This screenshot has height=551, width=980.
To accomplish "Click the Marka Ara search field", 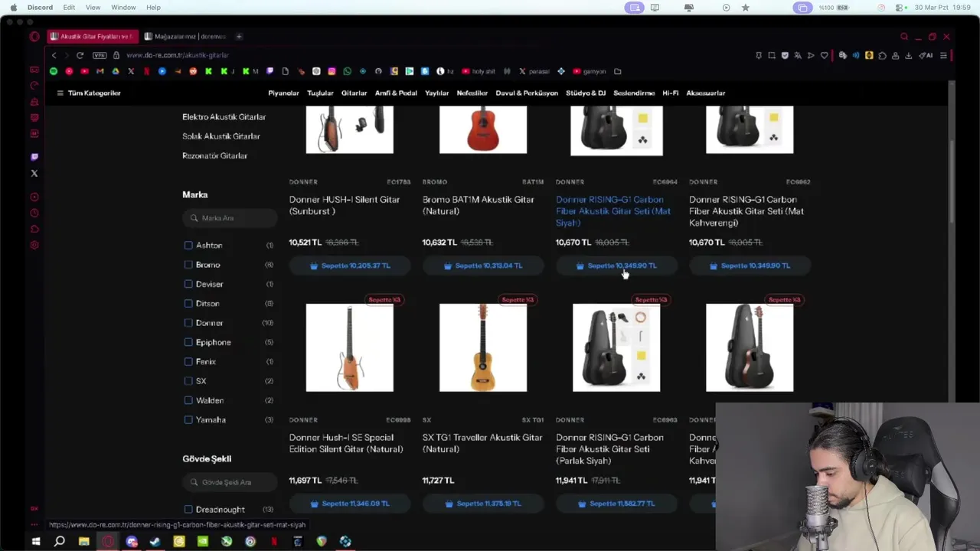I will 230,218.
